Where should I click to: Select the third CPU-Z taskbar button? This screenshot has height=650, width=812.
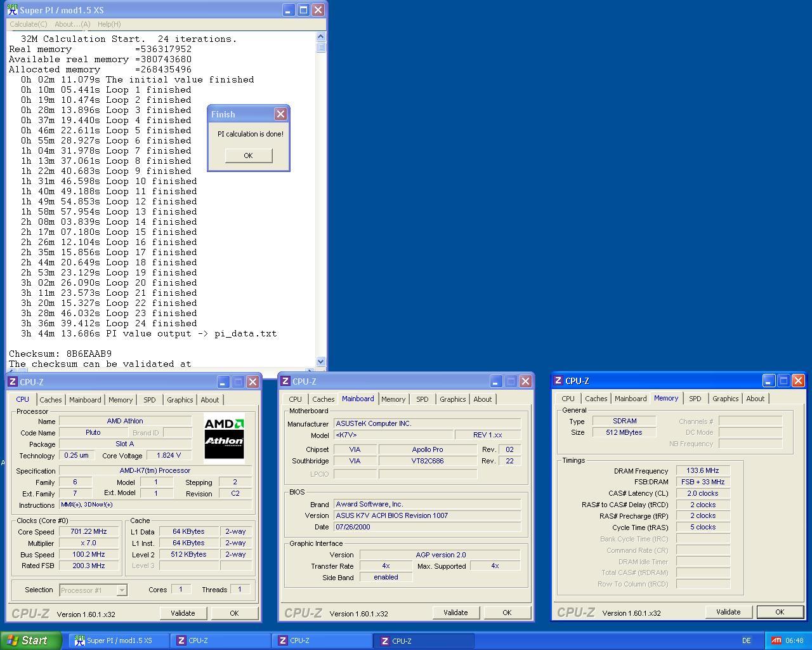pos(424,640)
